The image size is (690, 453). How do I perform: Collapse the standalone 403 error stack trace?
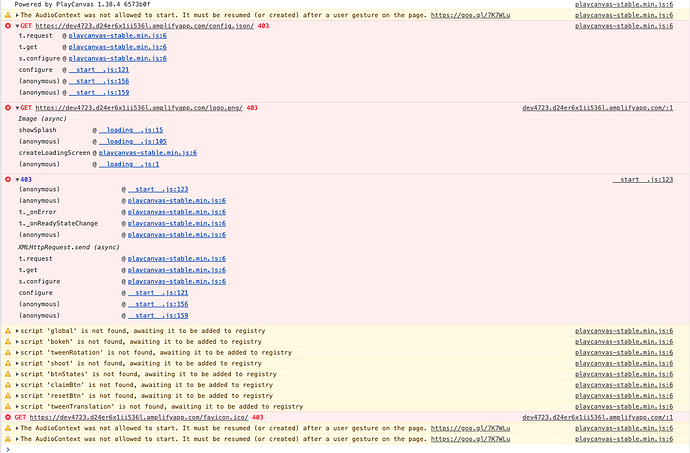click(x=18, y=179)
